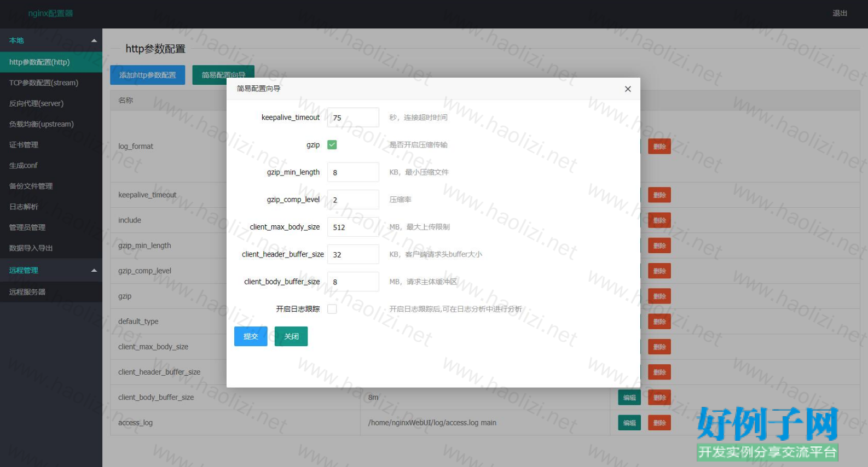Viewport: 868px width, 467px height.
Task: Open 远程服务器 in sidebar
Action: tap(27, 292)
